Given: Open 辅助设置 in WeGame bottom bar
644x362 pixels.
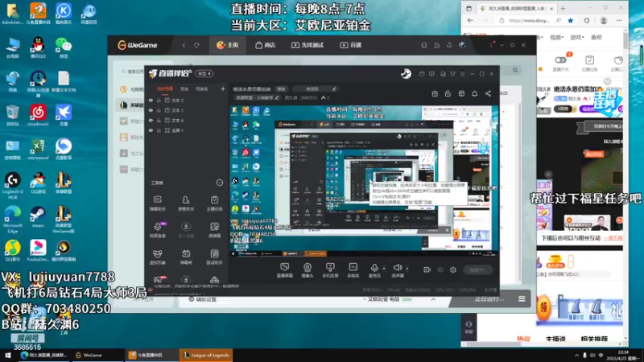Looking at the screenshot, I should (202, 299).
